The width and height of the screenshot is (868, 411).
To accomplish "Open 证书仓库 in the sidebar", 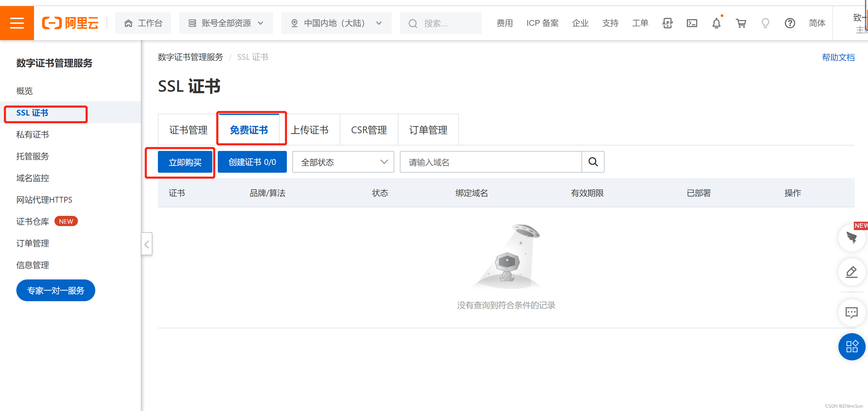I will click(32, 221).
